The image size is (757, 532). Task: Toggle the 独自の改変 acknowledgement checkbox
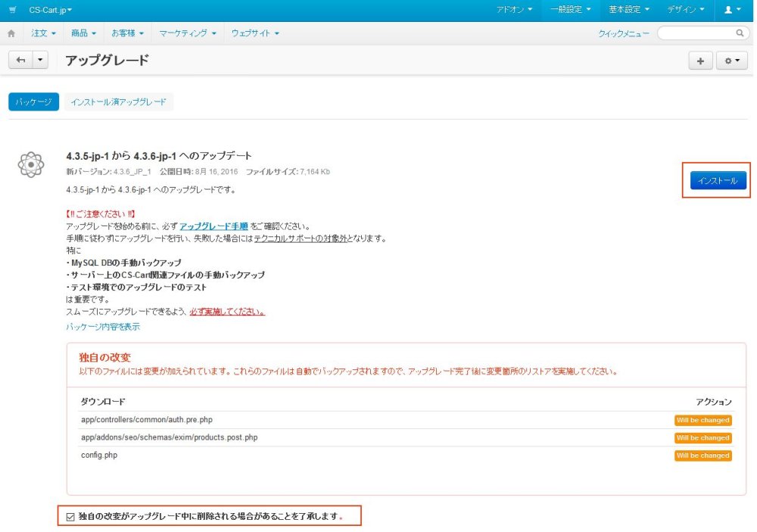[70, 517]
